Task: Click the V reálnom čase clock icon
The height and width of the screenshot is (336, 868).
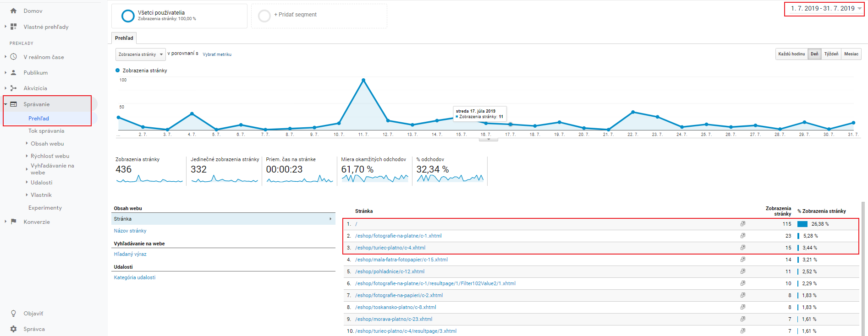Action: tap(13, 57)
